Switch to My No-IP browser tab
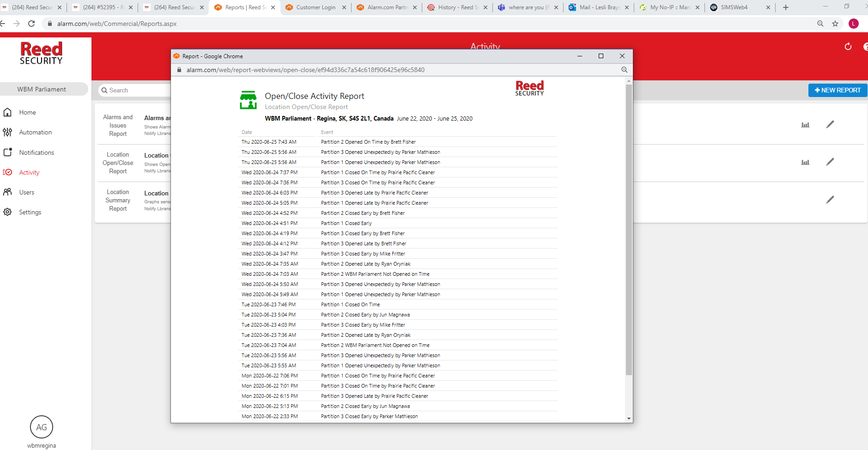This screenshot has height=450, width=868. (670, 7)
